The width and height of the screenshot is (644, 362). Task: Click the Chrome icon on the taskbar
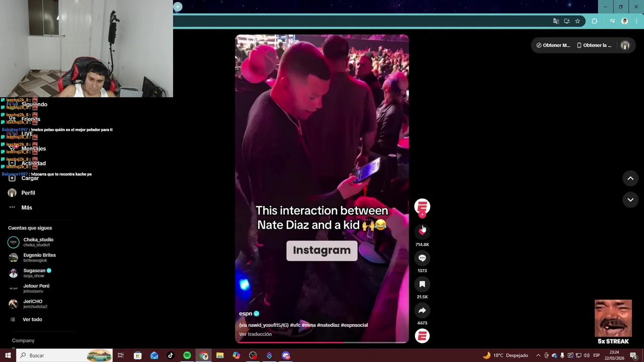coord(204,355)
